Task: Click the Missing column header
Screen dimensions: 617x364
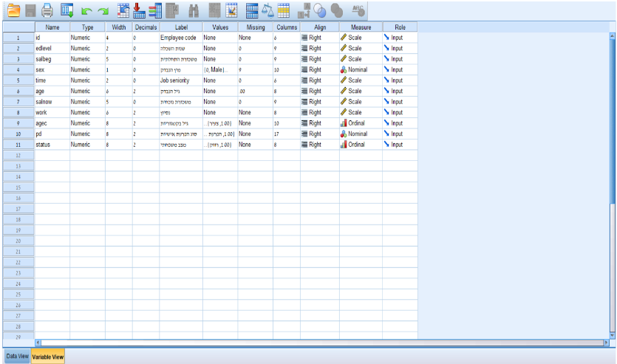Action: click(256, 27)
